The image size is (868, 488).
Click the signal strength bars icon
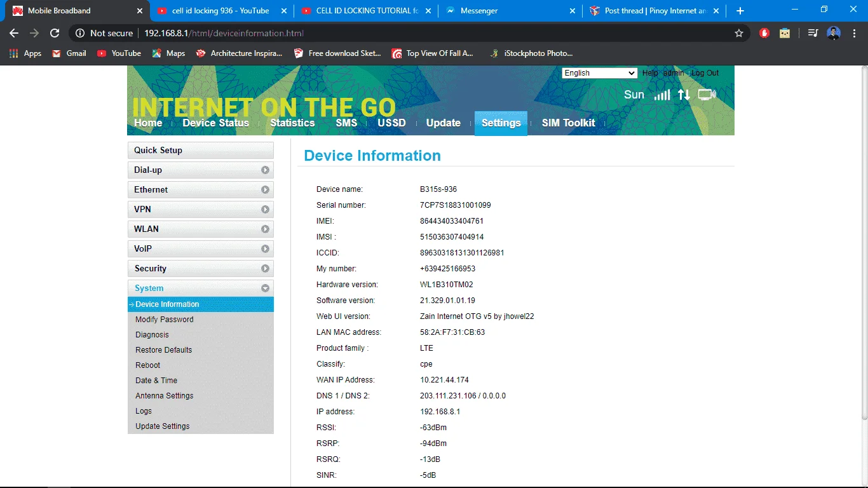[x=662, y=95]
